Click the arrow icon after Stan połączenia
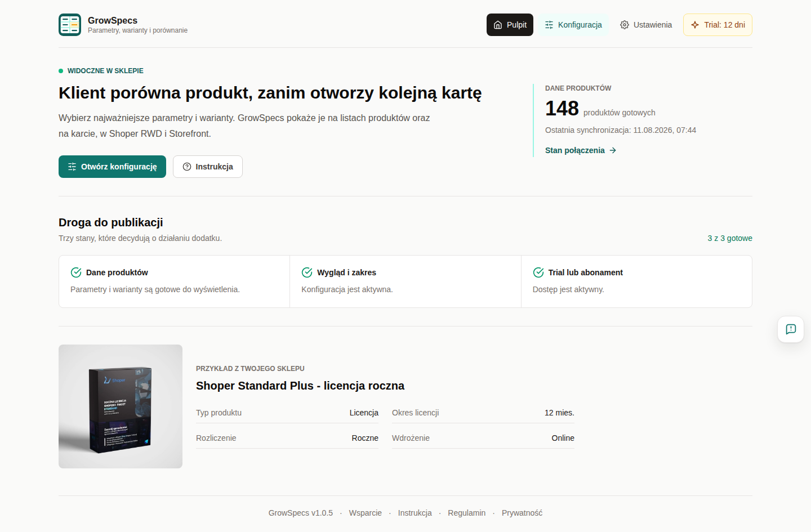Viewport: 811px width, 532px height. [613, 150]
